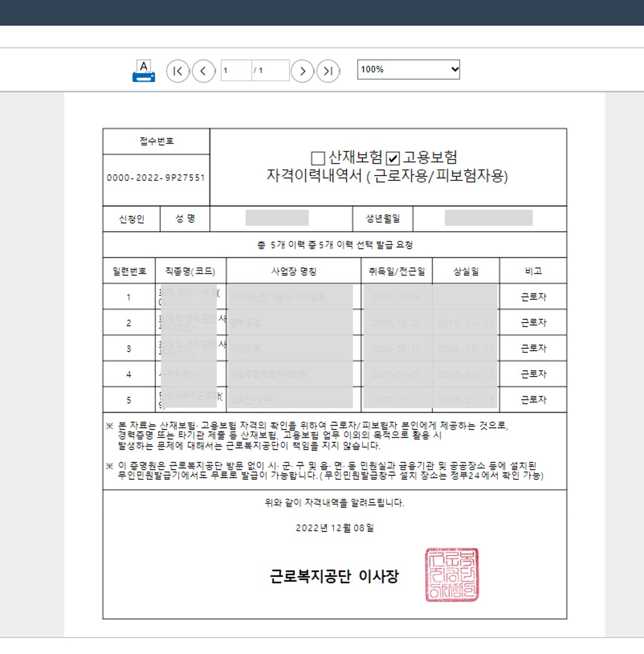
Task: Click the 일련번호 column header
Action: click(129, 271)
